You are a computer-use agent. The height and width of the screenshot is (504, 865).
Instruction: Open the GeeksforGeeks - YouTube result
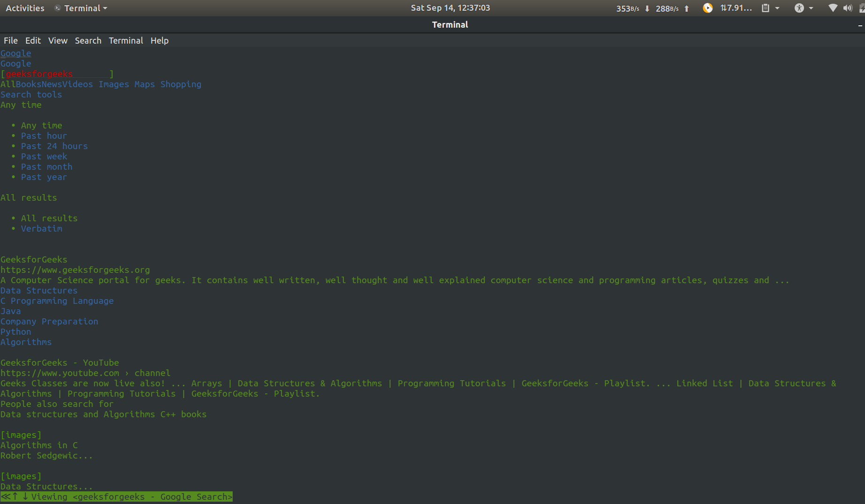click(x=60, y=363)
